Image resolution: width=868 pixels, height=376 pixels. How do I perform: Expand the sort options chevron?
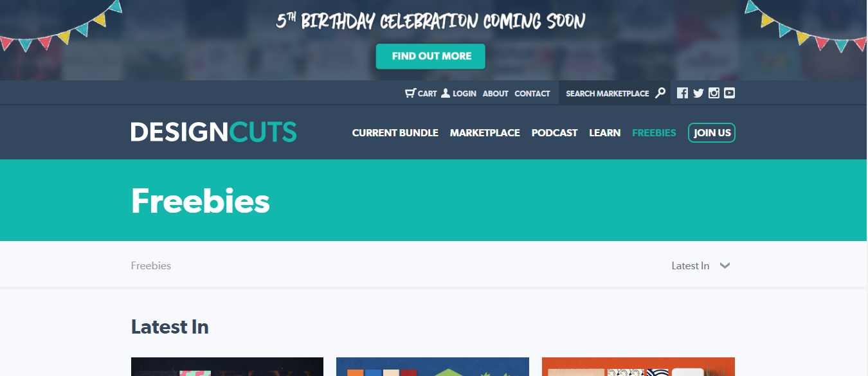pyautogui.click(x=725, y=265)
